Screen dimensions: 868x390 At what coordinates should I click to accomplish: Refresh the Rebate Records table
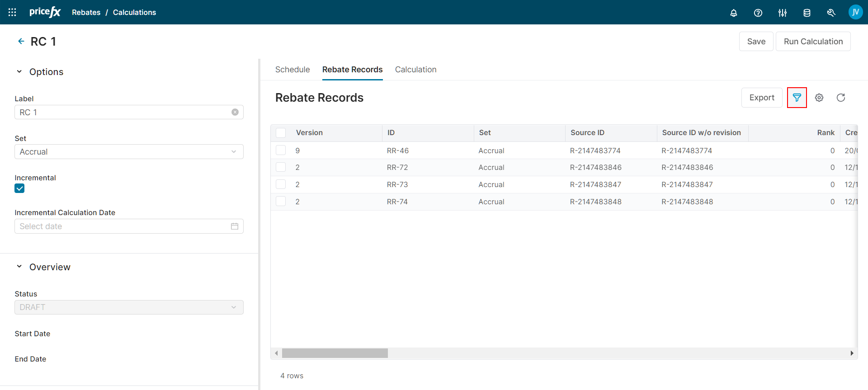tap(840, 98)
